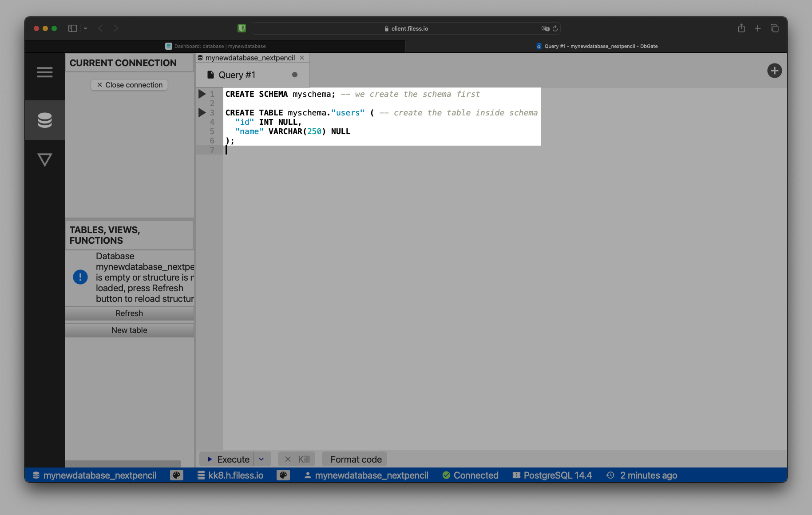The height and width of the screenshot is (515, 812).
Task: Open the hamburger menu in the sidebar
Action: [x=44, y=72]
